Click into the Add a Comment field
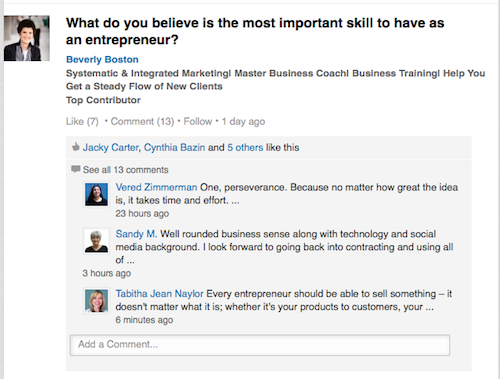 click(260, 345)
